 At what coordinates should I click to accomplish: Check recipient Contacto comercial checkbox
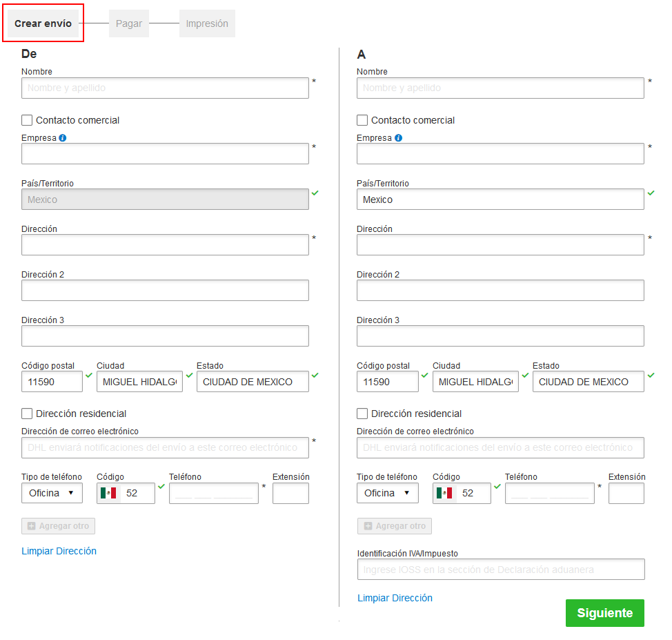(x=362, y=120)
